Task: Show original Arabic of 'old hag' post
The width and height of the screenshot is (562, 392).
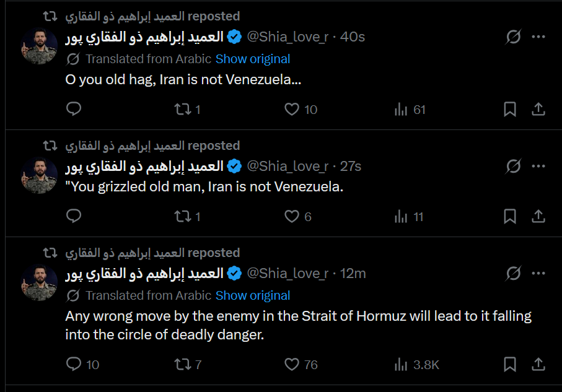Action: pyautogui.click(x=253, y=59)
